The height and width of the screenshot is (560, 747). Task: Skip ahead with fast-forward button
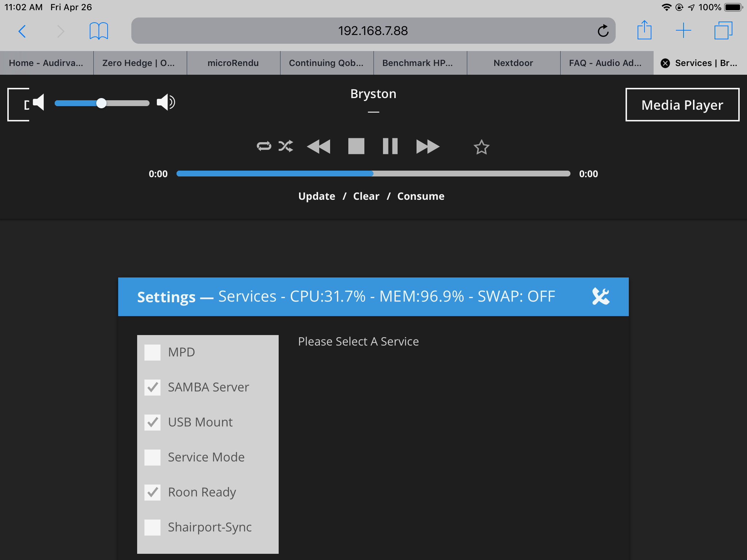428,147
